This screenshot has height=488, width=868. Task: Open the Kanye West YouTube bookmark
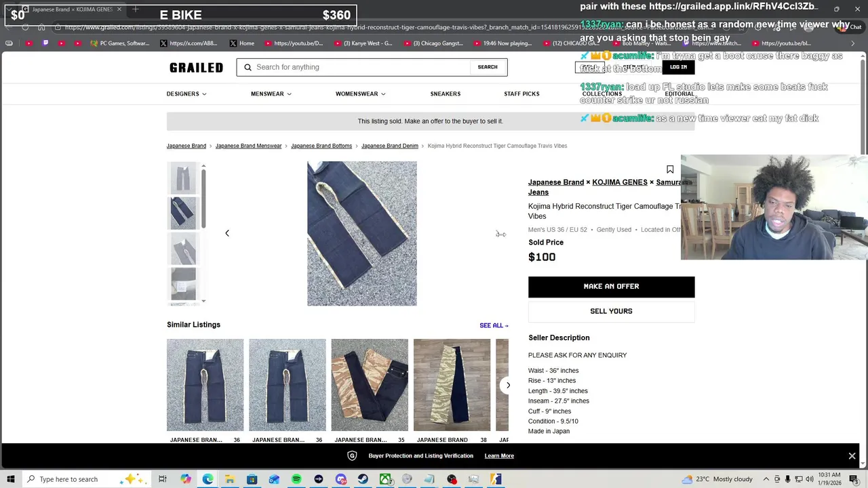(363, 43)
